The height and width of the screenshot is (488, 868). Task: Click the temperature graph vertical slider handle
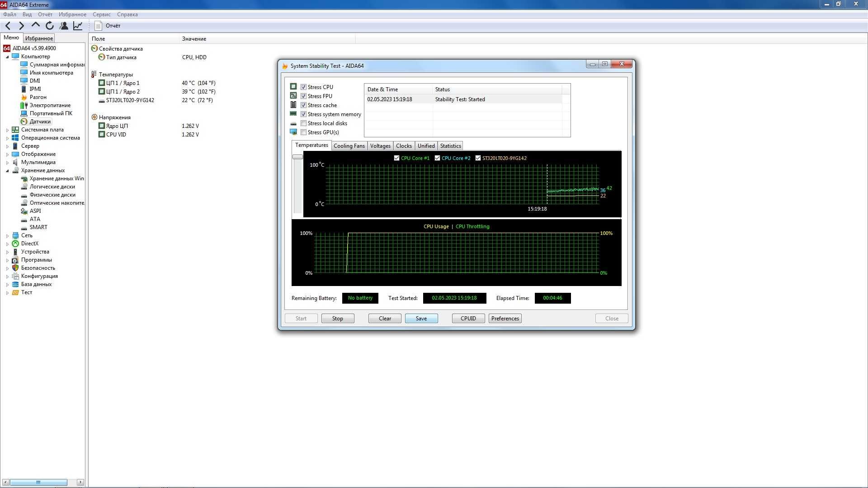click(x=297, y=157)
